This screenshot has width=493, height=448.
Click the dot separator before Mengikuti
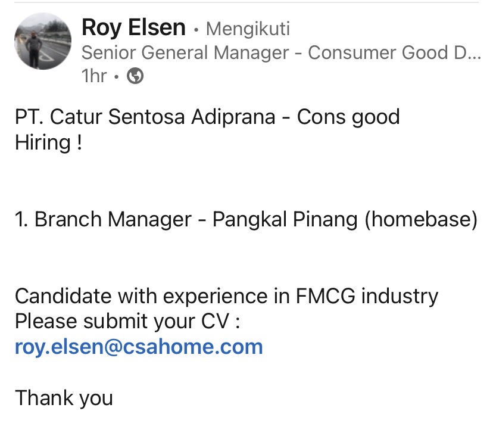[x=196, y=29]
